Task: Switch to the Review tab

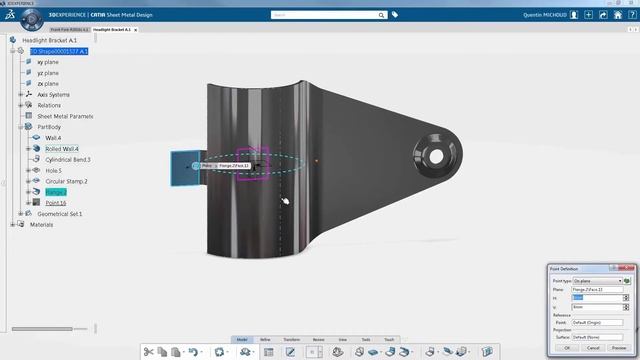Action: (x=319, y=340)
